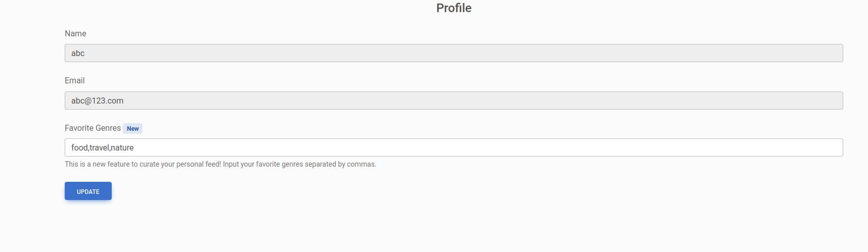
Task: Click the New badge beside Favorite Genres
Action: (x=132, y=129)
